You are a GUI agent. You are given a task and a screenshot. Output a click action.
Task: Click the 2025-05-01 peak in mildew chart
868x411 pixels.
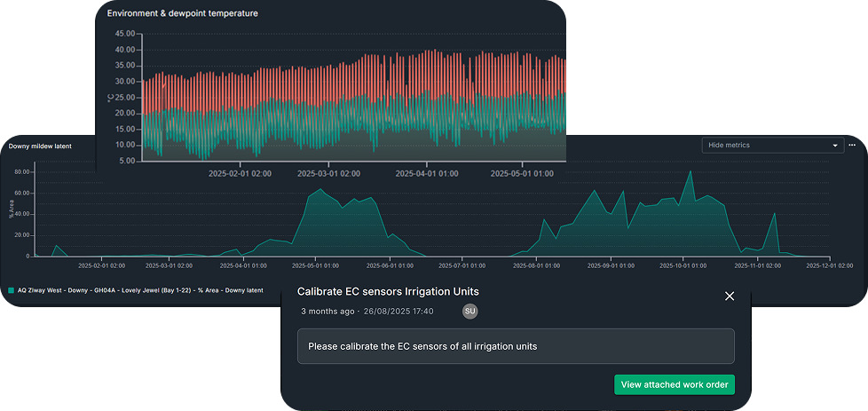tap(320, 189)
